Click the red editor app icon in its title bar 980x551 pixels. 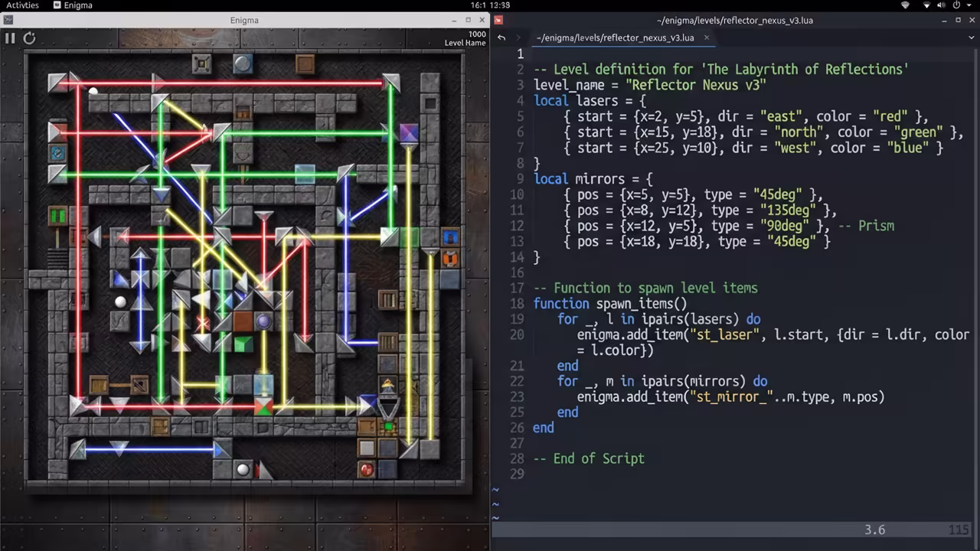pos(498,21)
